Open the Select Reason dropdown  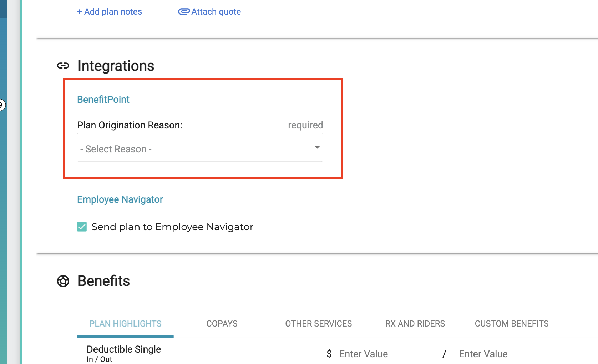click(200, 148)
